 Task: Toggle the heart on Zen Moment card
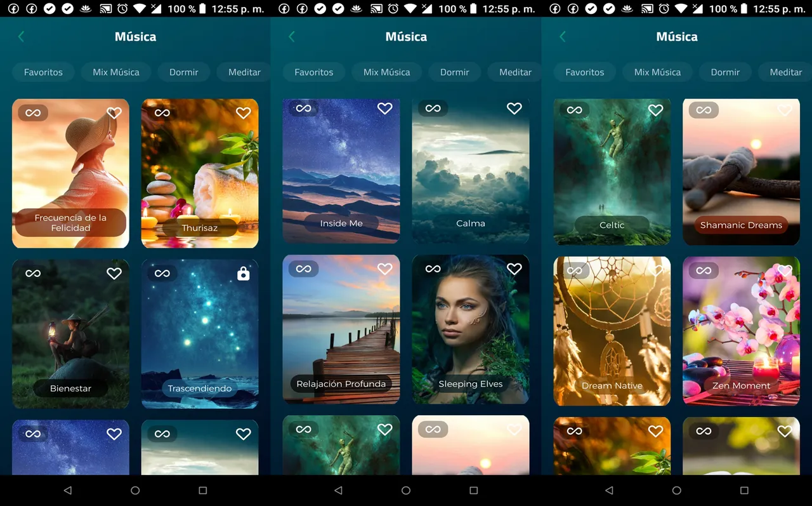[785, 270]
